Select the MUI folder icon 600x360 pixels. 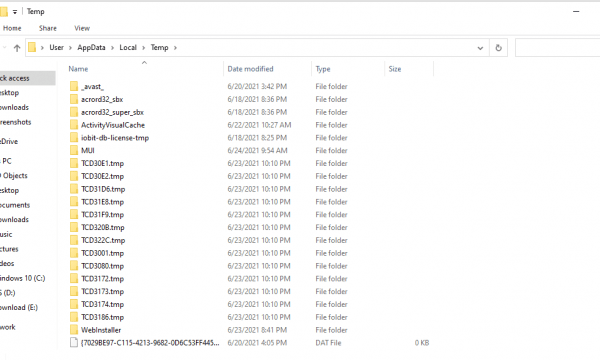click(x=74, y=150)
